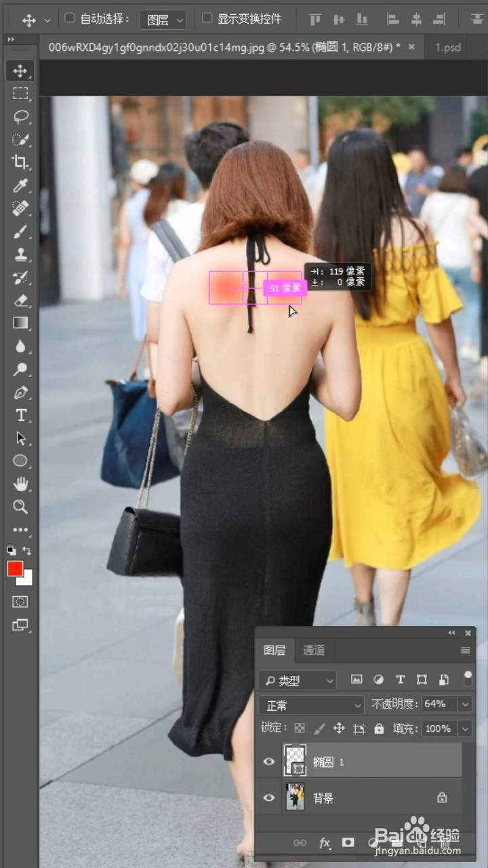Viewport: 488px width, 868px height.
Task: Expand the 不透明度 opacity slider arrow
Action: 465,705
